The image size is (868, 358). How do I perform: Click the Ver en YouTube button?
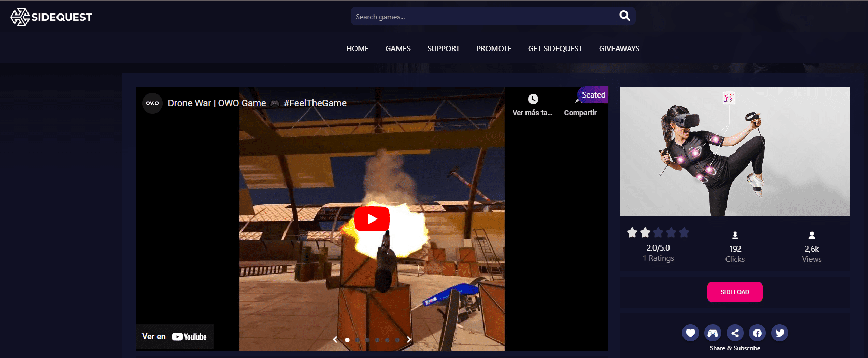175,337
